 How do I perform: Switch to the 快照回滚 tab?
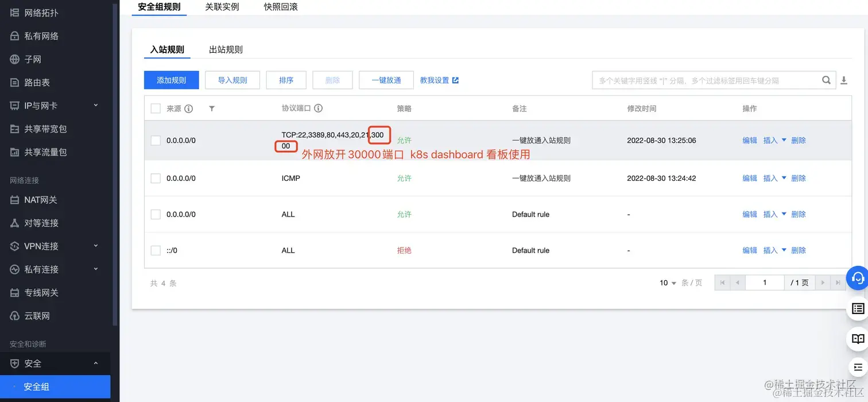(x=281, y=7)
